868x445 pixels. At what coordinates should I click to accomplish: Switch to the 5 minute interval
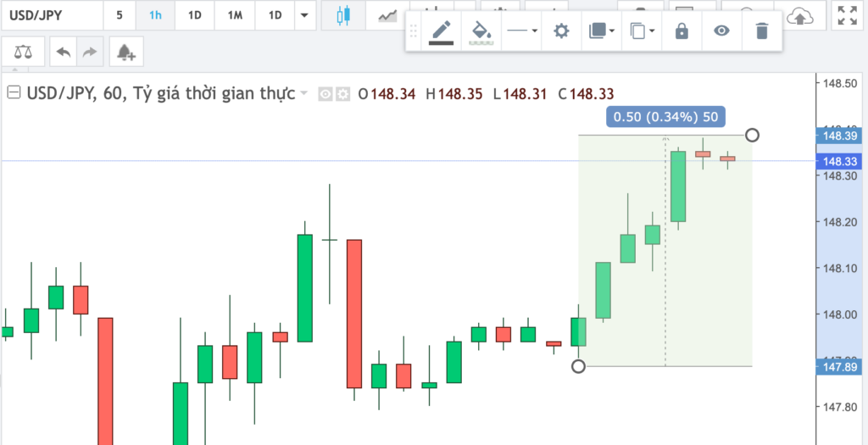[x=119, y=15]
